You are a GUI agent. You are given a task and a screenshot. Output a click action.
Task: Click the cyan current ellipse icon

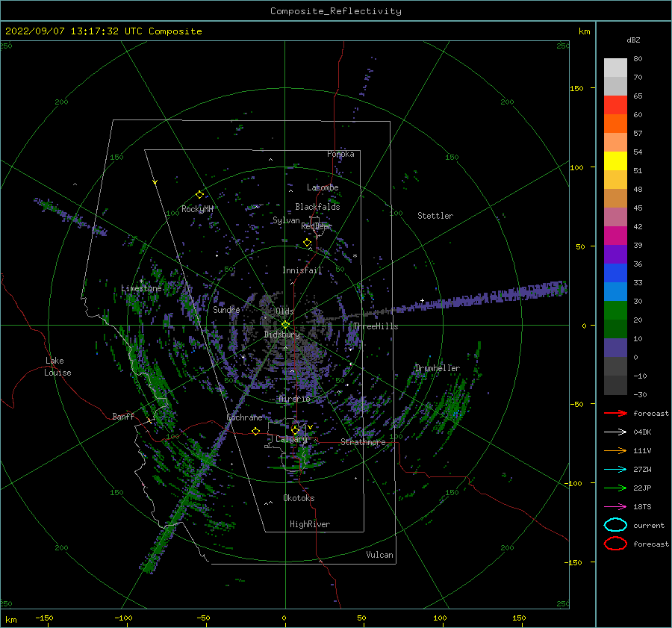[x=615, y=525]
